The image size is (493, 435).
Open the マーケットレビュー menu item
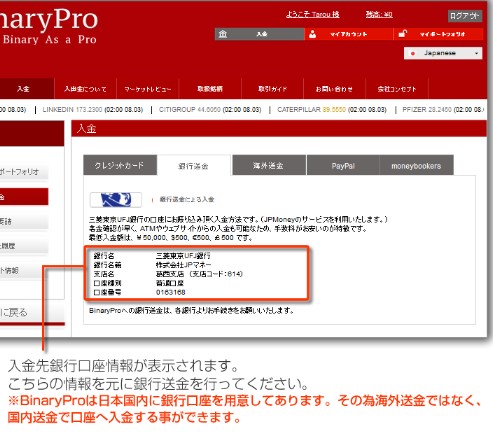pos(148,89)
